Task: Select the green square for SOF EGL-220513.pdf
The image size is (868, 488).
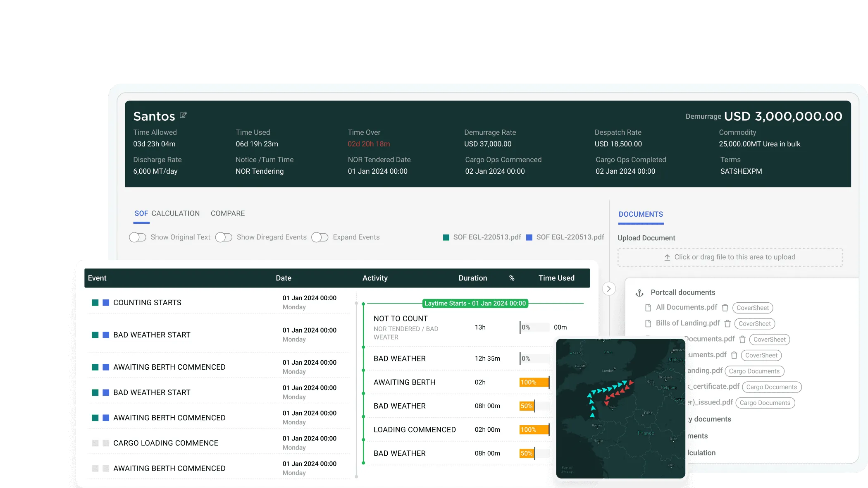Action: coord(446,237)
